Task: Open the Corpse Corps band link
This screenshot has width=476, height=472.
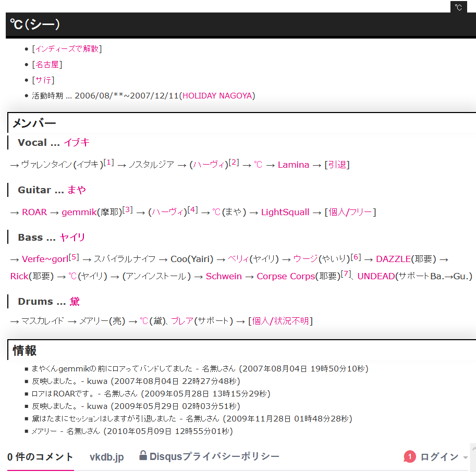Action: click(x=286, y=276)
